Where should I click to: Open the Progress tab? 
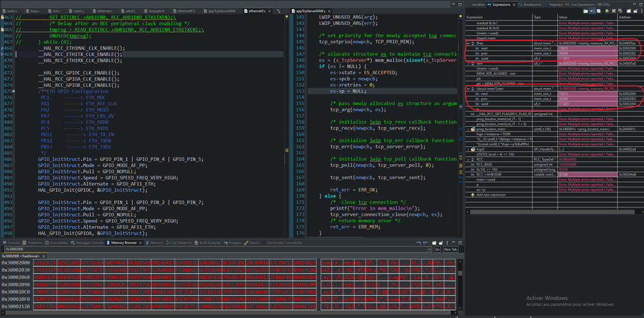point(233,243)
